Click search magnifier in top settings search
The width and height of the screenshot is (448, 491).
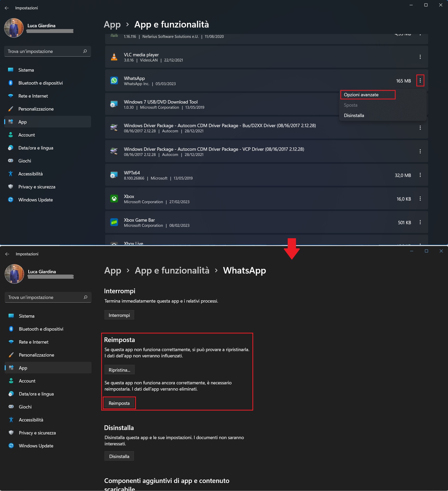[x=85, y=51]
